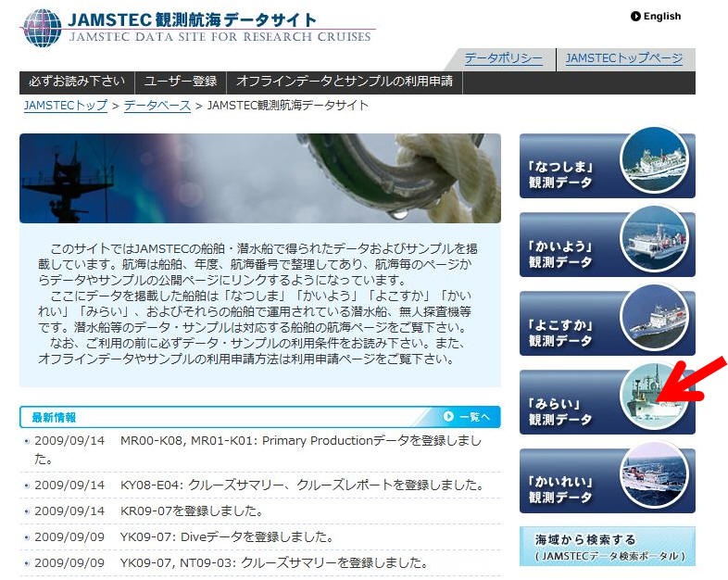Screen dimensions: 728x580
Task: Open the かいれい ship photo icon
Action: coord(654,477)
